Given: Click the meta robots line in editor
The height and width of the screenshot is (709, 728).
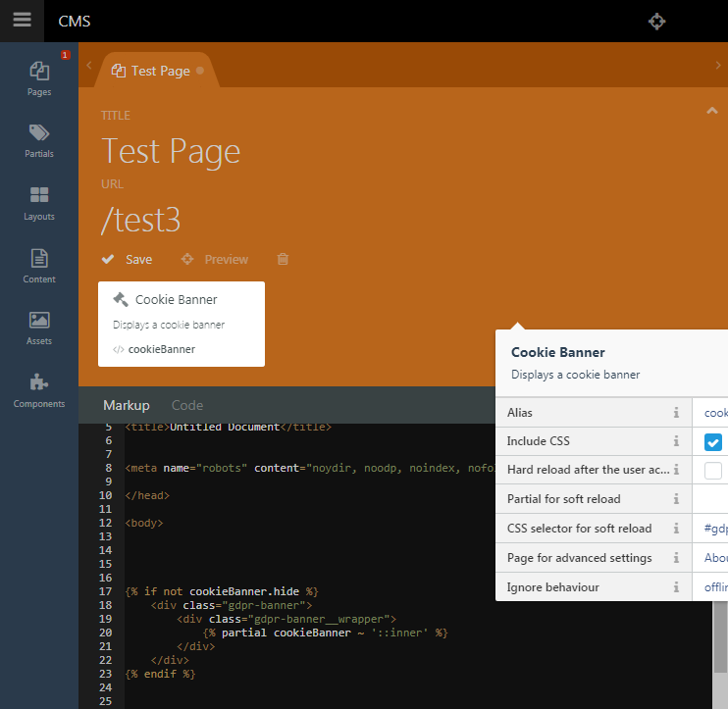Looking at the screenshot, I should click(x=310, y=468).
